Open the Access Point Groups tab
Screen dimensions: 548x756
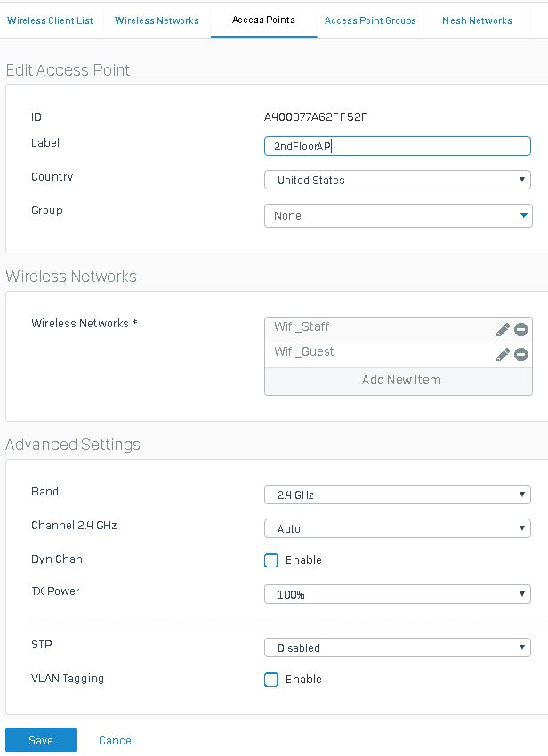[x=370, y=20]
